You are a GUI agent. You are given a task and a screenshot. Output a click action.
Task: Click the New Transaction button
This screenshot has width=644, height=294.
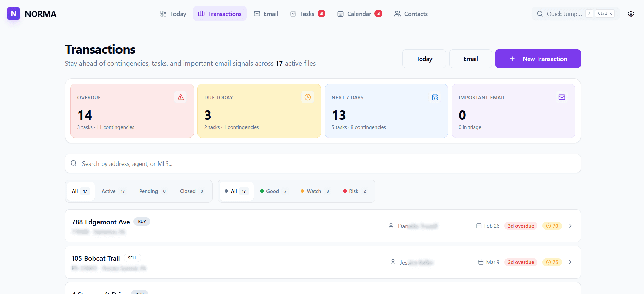(x=538, y=59)
